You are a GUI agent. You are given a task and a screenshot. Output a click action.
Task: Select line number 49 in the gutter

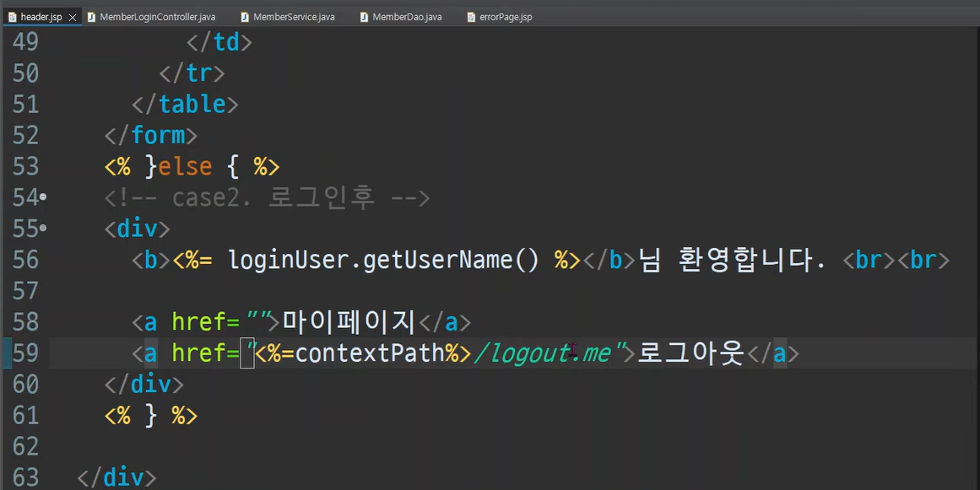pos(25,42)
